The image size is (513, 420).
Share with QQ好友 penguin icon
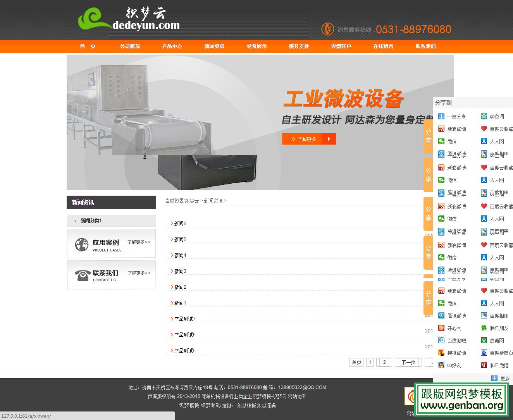[441, 365]
